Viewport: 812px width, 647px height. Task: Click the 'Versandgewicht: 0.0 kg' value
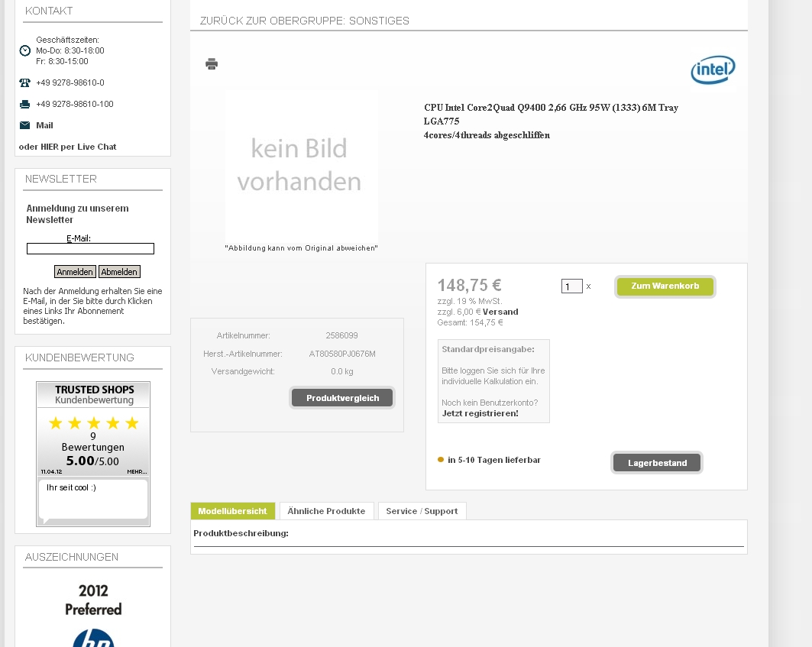point(341,371)
